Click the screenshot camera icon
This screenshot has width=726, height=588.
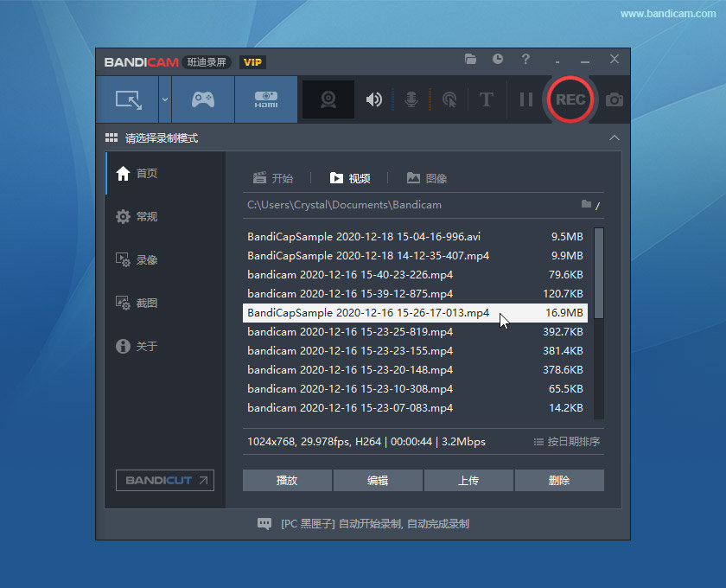614,99
